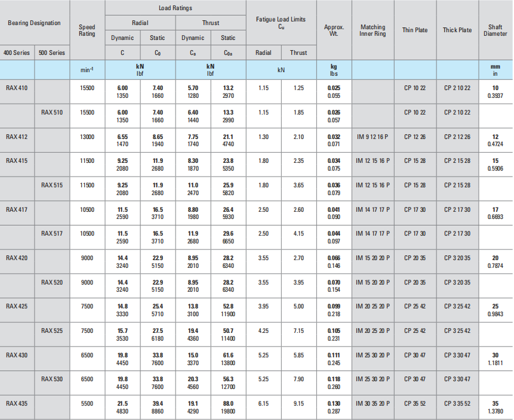The image size is (514, 420).
Task: Select the 13000 speed rating value
Action: (87, 137)
